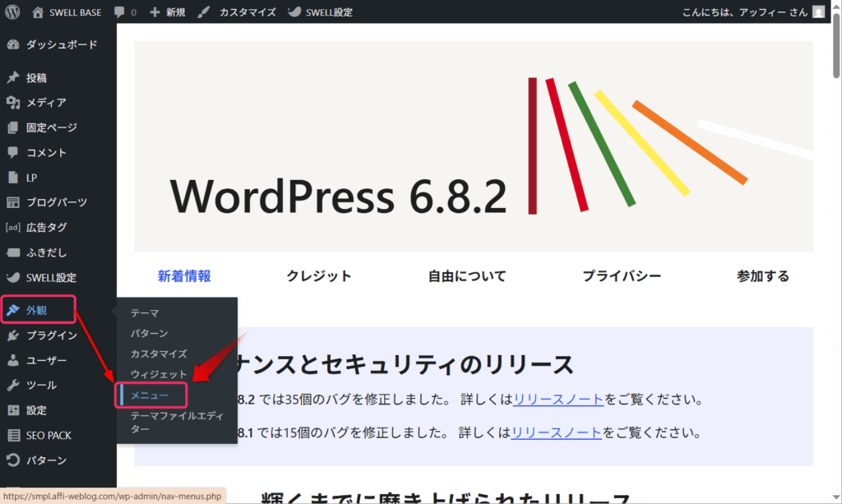Click the LP document icon
The width and height of the screenshot is (842, 504).
click(13, 178)
